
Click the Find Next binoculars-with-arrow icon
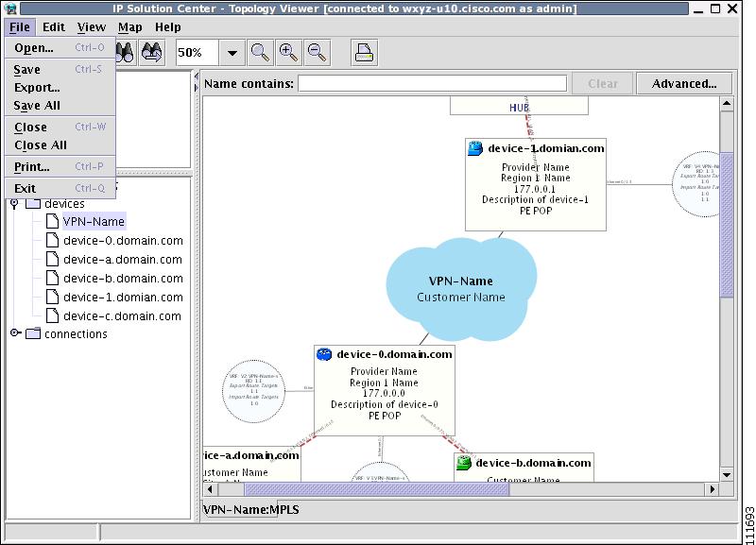151,53
